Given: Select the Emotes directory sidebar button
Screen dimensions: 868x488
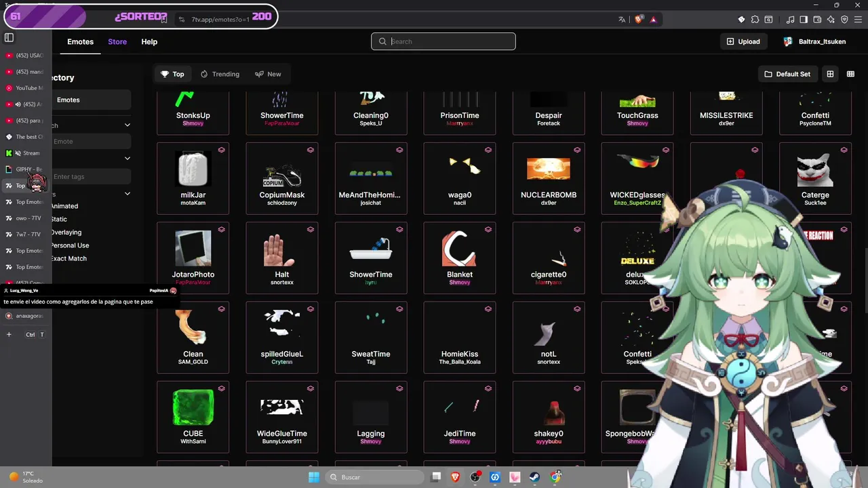Looking at the screenshot, I should pyautogui.click(x=91, y=100).
